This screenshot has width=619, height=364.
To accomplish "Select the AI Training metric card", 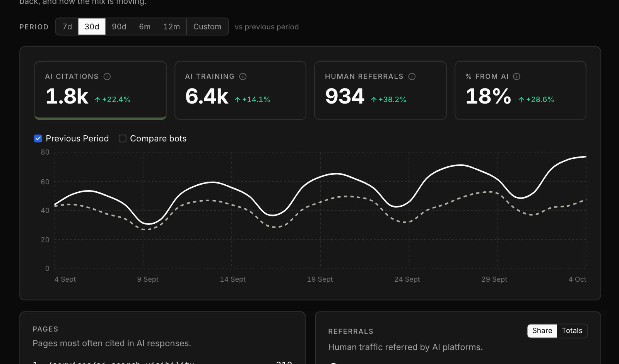I will (241, 90).
